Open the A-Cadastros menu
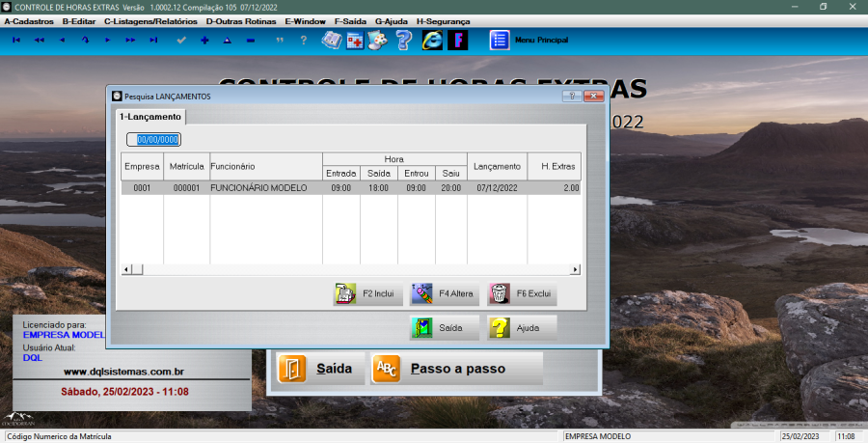 (x=29, y=20)
